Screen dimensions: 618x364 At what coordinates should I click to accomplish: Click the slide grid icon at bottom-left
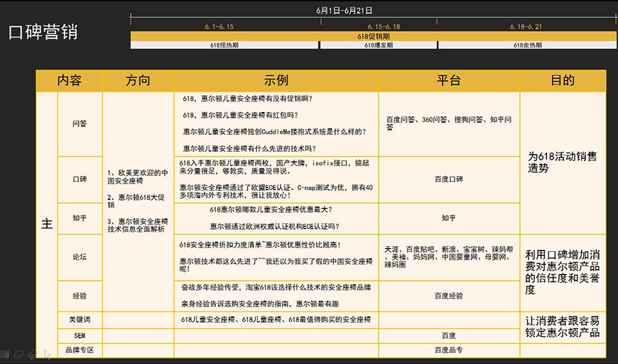(5, 353)
